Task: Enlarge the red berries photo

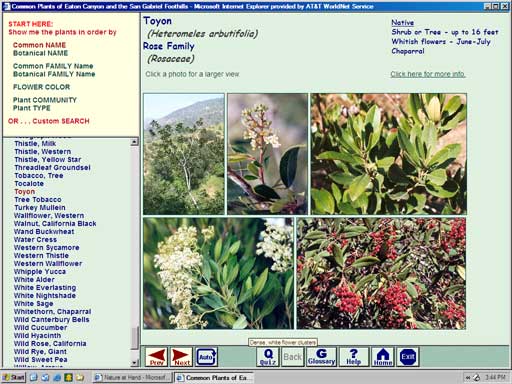Action: pos(381,274)
